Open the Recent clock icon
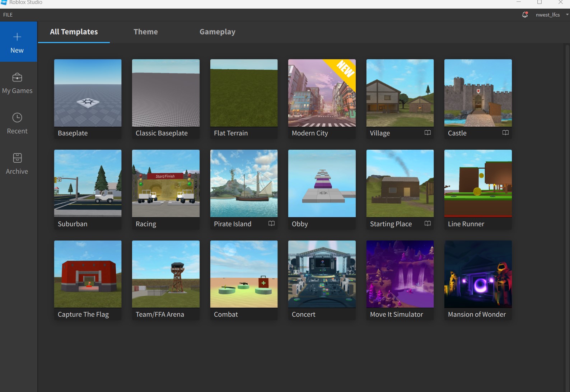570x392 pixels. (x=17, y=118)
